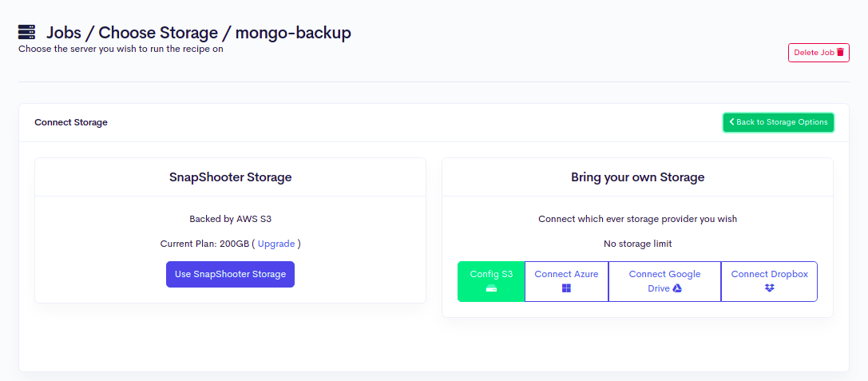Open the Upgrade plan link
This screenshot has height=381, width=868.
(x=276, y=244)
